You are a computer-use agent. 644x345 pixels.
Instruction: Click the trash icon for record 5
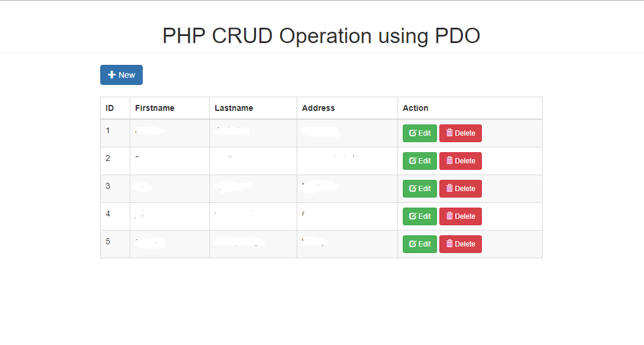click(450, 244)
